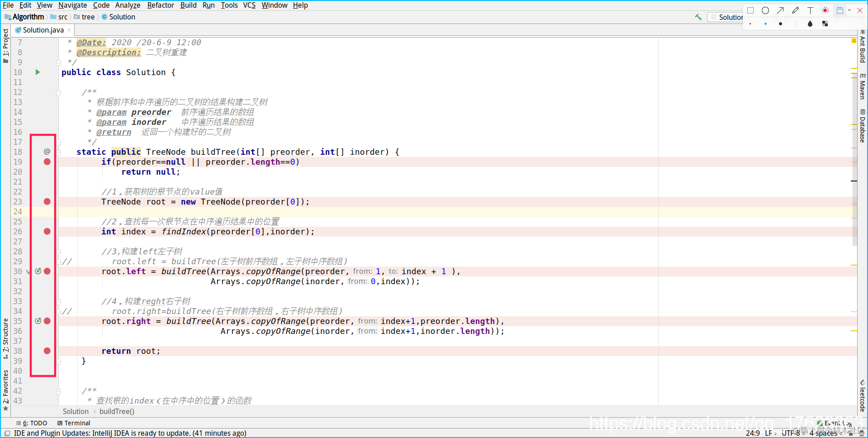
Task: Select the mosaic blur tool
Action: point(825,24)
